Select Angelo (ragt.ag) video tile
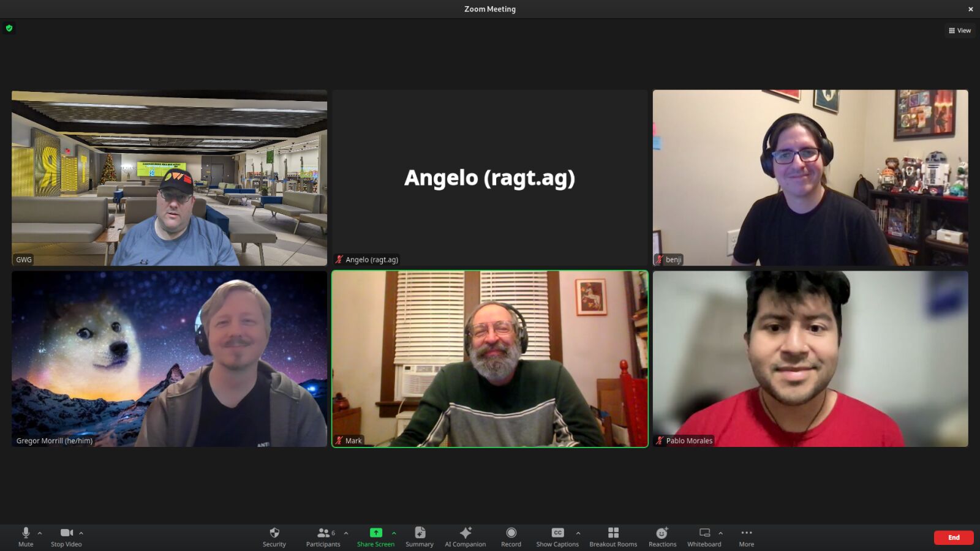 (490, 178)
